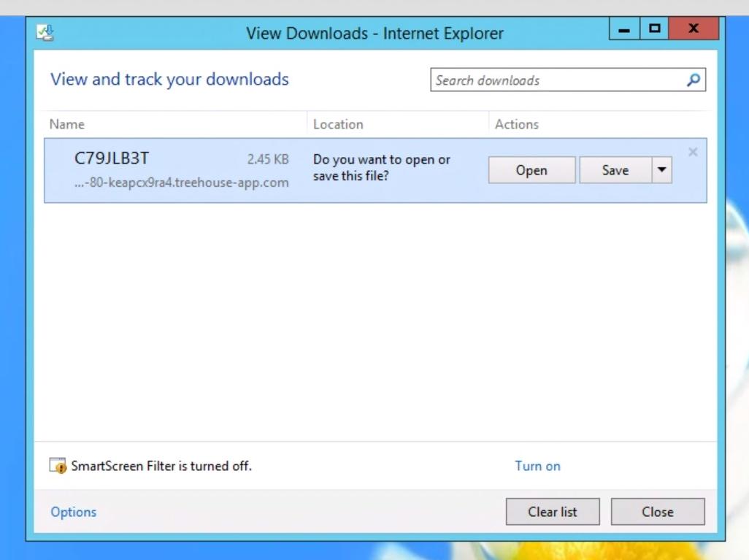The image size is (749, 560).
Task: Click 'SmartScreen Filter is turned off' text
Action: pyautogui.click(x=161, y=466)
